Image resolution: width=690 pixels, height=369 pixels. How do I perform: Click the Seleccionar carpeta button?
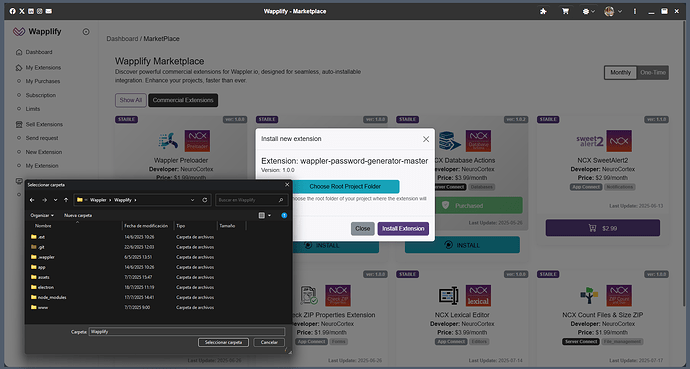point(223,342)
